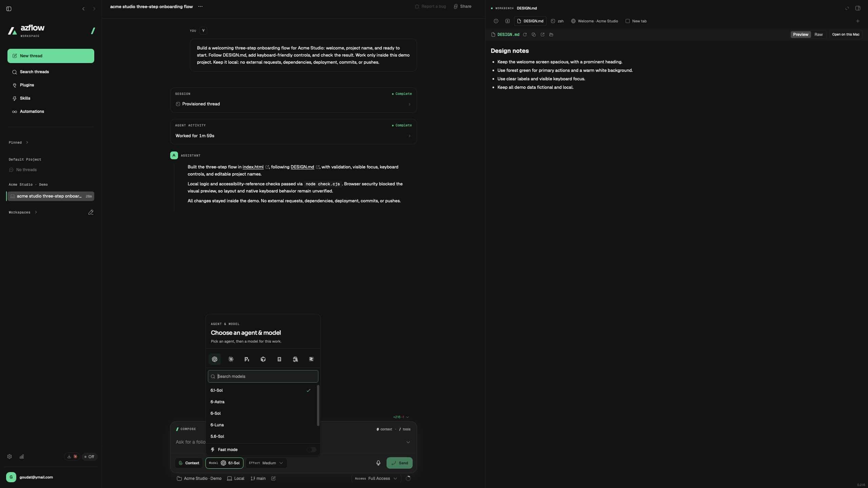
Task: Open the Effort Medium dropdown
Action: [266, 463]
